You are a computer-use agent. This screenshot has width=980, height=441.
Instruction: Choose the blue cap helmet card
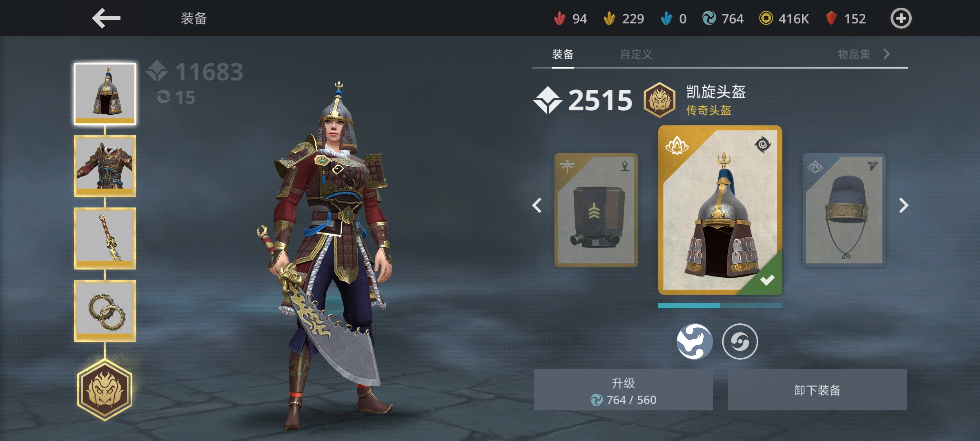pos(844,210)
